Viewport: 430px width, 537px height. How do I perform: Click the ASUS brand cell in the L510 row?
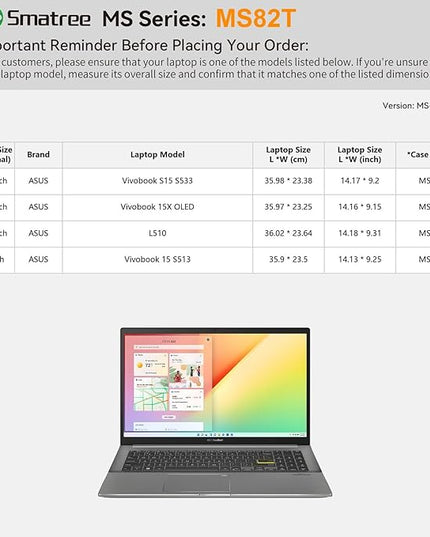[38, 233]
